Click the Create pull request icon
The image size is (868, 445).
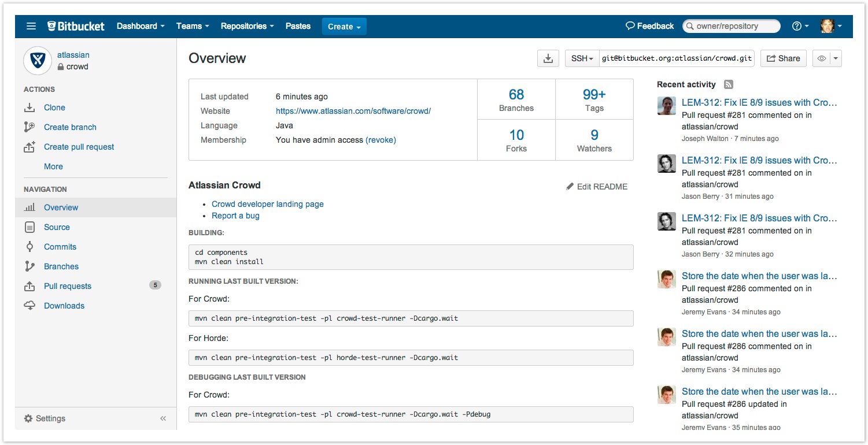29,147
